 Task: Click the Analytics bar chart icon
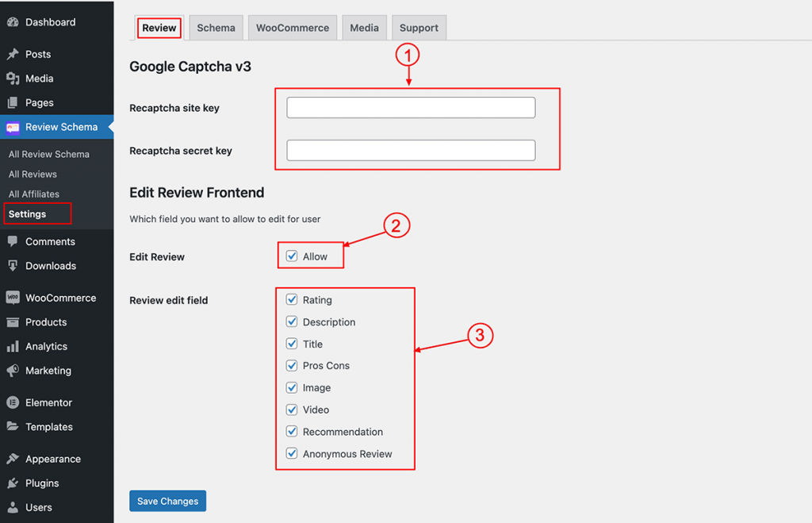click(x=13, y=346)
